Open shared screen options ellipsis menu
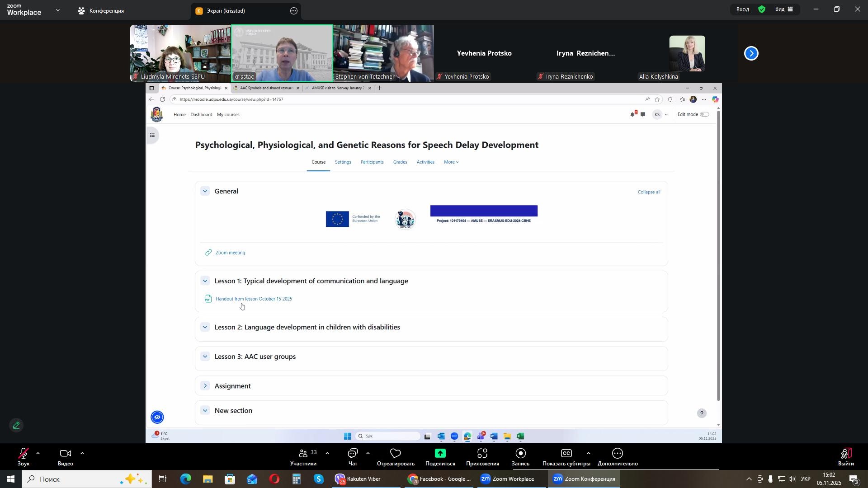Screen dimensions: 868x488 coord(294,11)
